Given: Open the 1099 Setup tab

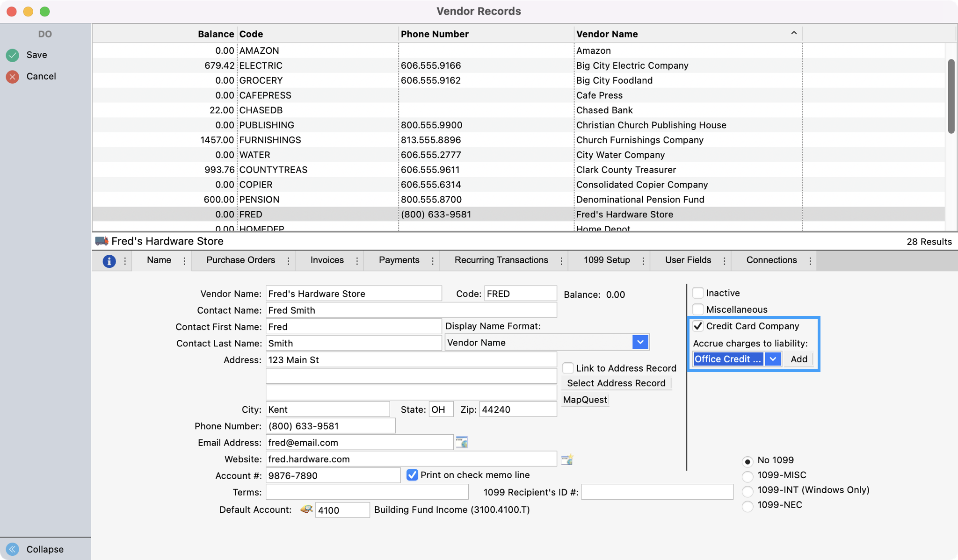Looking at the screenshot, I should (x=606, y=260).
